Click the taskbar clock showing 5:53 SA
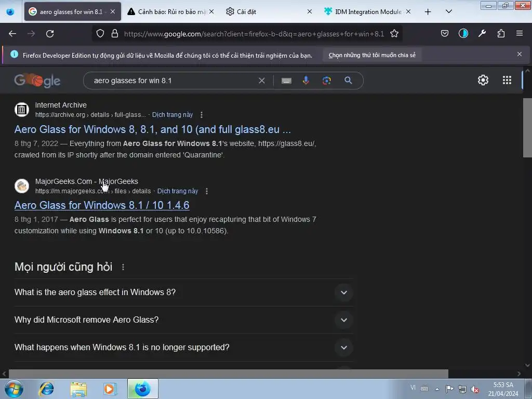 (x=503, y=389)
